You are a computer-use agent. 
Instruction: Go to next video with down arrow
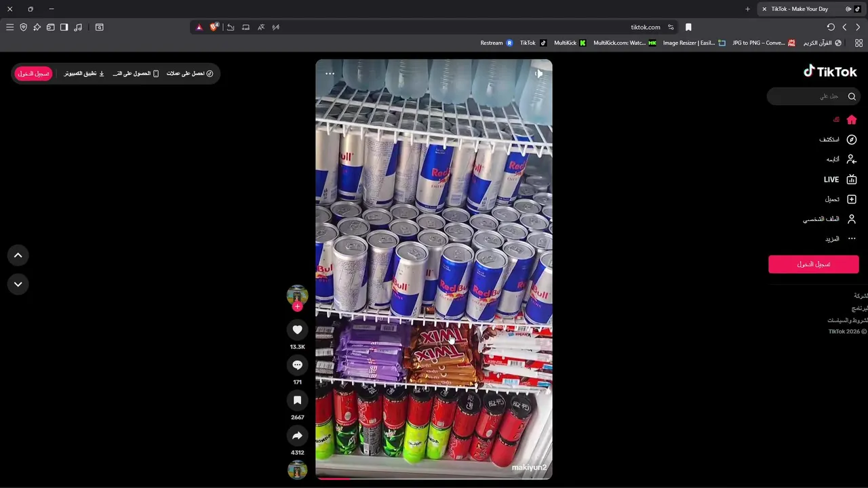[x=18, y=284]
